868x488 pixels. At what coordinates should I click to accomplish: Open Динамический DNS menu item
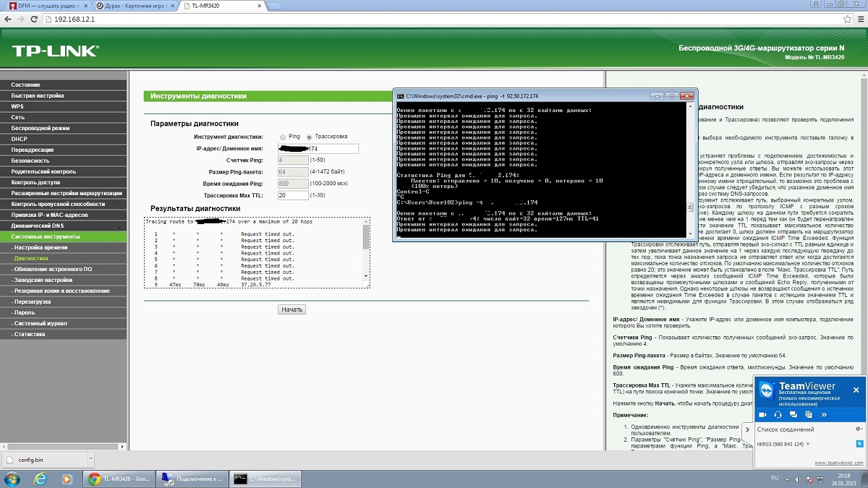click(64, 226)
